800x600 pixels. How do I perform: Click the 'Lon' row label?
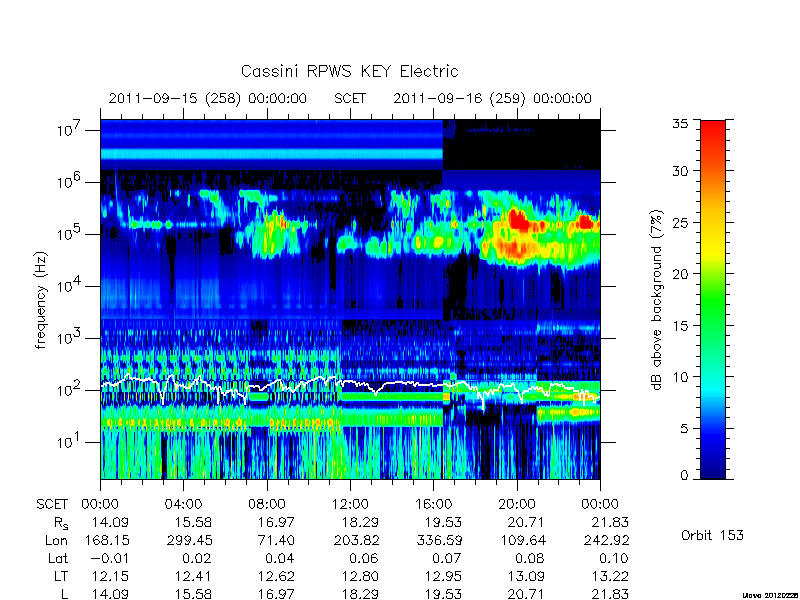(x=56, y=540)
